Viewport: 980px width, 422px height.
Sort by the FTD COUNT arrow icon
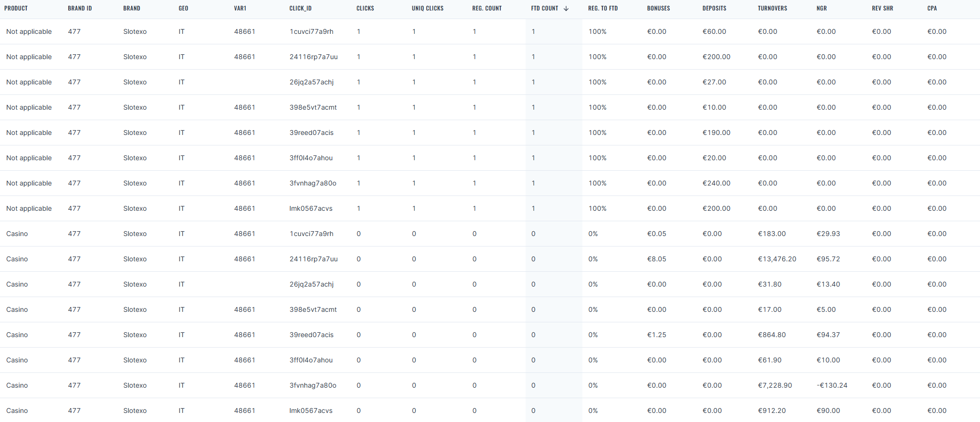pyautogui.click(x=566, y=9)
